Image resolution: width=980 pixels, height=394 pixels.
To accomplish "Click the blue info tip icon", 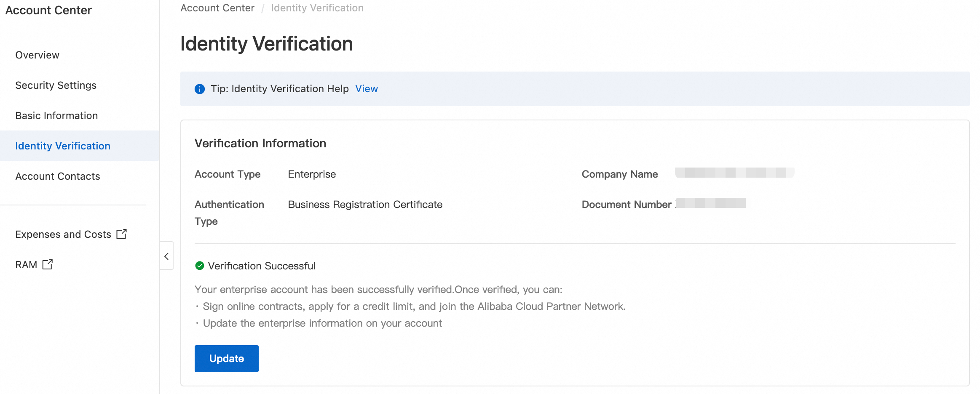I will [x=200, y=89].
